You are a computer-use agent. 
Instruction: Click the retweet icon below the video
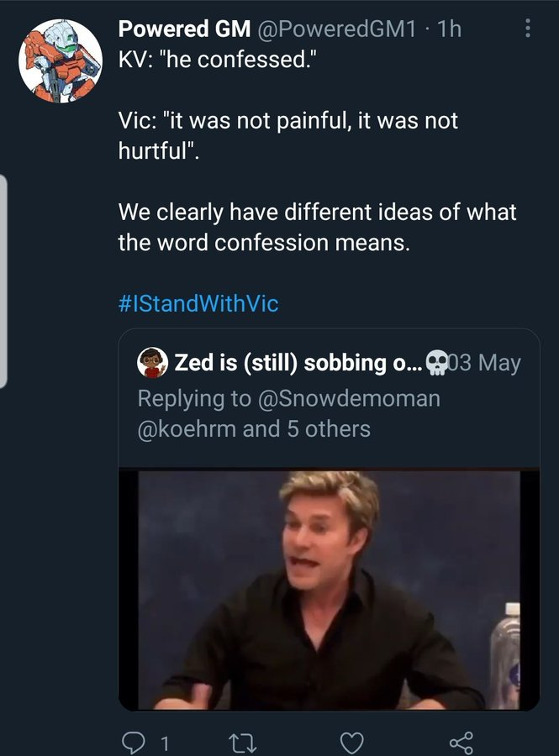241,743
